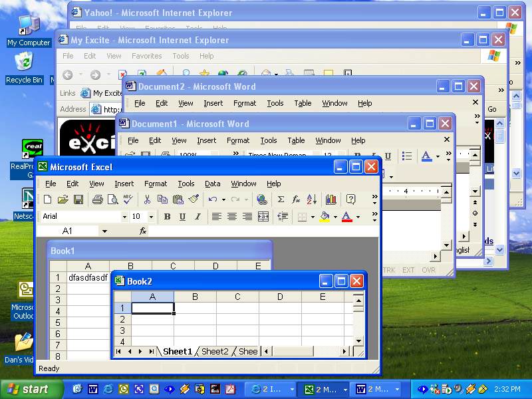The width and height of the screenshot is (532, 399).
Task: Toggle Italic formatting in Excel
Action: click(x=198, y=217)
